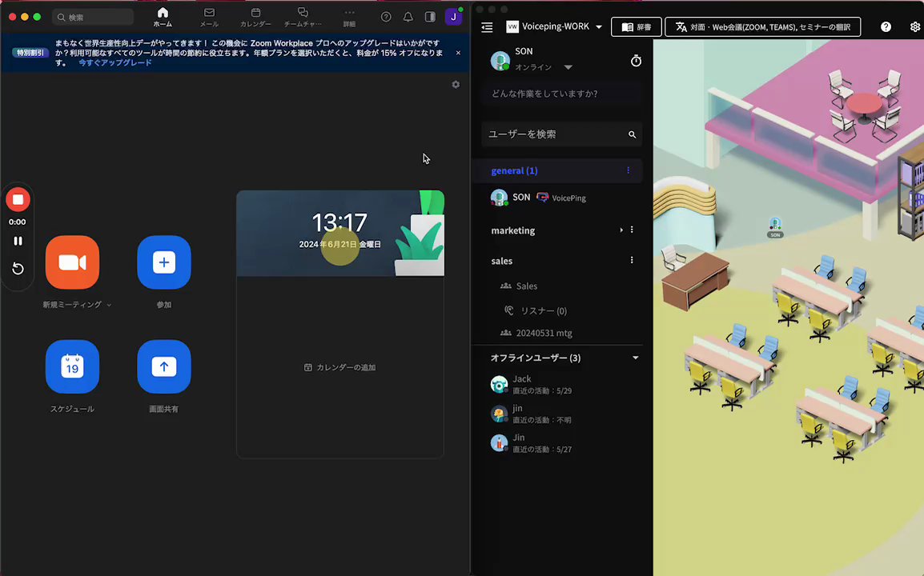
Task: Pause the screen recording
Action: point(18,241)
